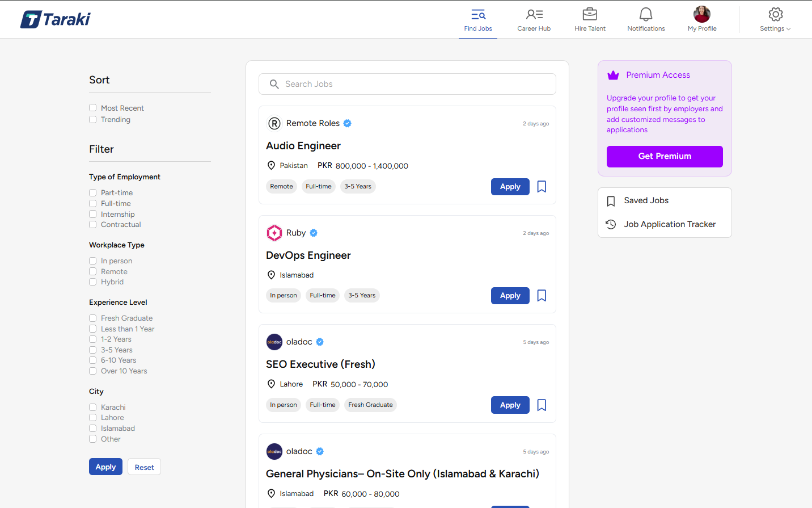This screenshot has height=508, width=812.
Task: Open Saved Jobs from the side panel
Action: pos(646,200)
